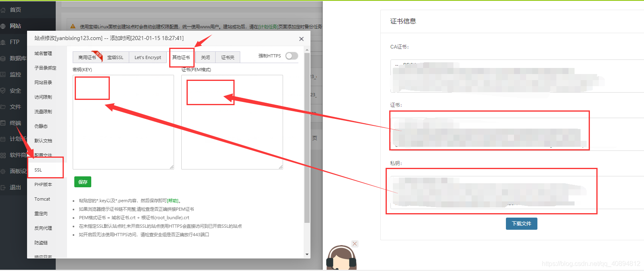This screenshot has height=271, width=644.
Task: Click the globe icon beside 网站
Action: (x=3, y=26)
